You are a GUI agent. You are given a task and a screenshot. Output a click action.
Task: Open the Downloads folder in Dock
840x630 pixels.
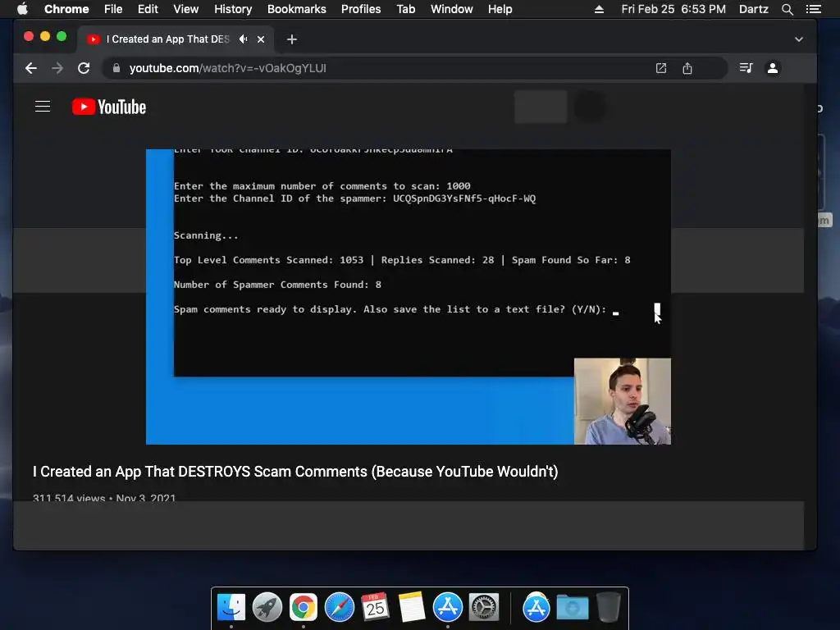572,608
